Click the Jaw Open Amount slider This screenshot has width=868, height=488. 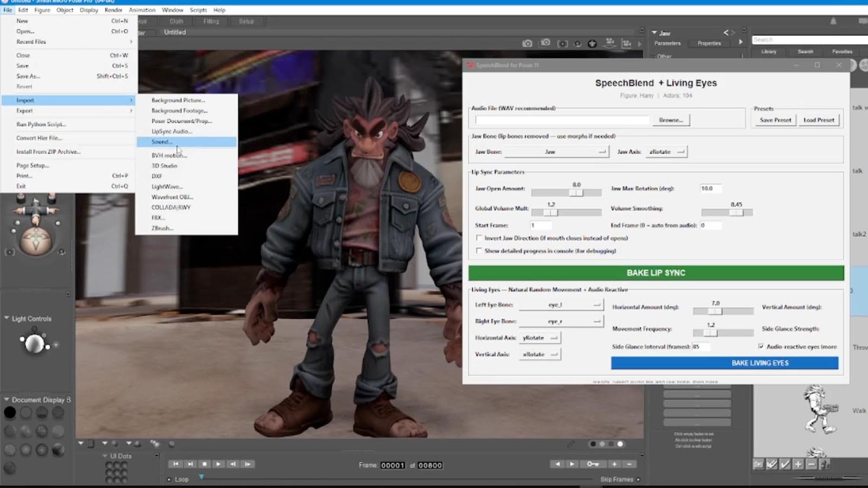[x=566, y=192]
